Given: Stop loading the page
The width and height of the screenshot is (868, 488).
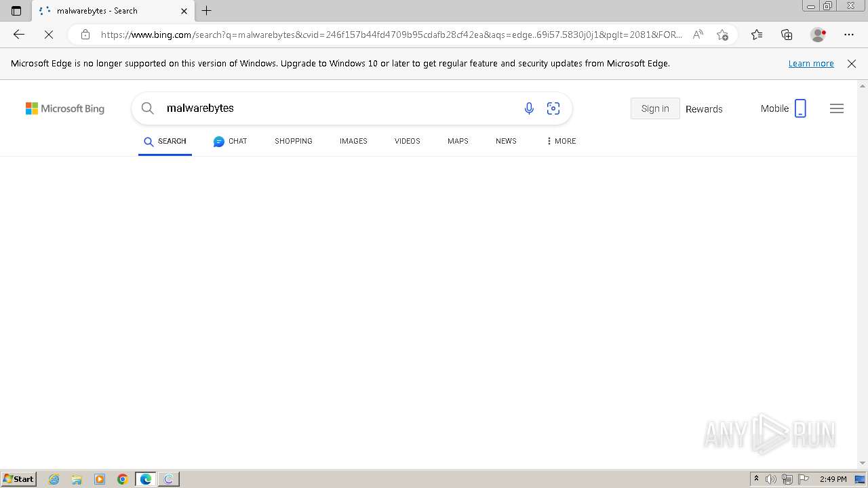Looking at the screenshot, I should (49, 35).
